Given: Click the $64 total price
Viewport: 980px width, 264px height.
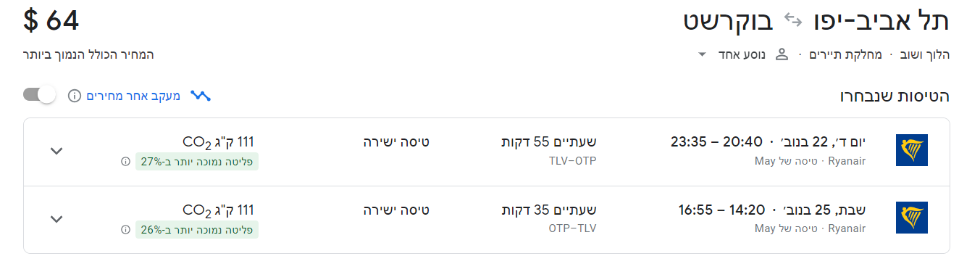Looking at the screenshot, I should pos(51,21).
